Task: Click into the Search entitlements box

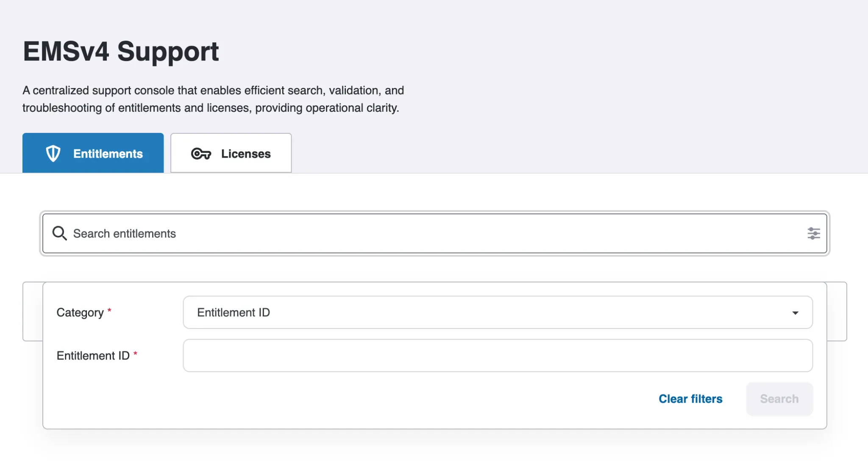Action: [x=434, y=233]
